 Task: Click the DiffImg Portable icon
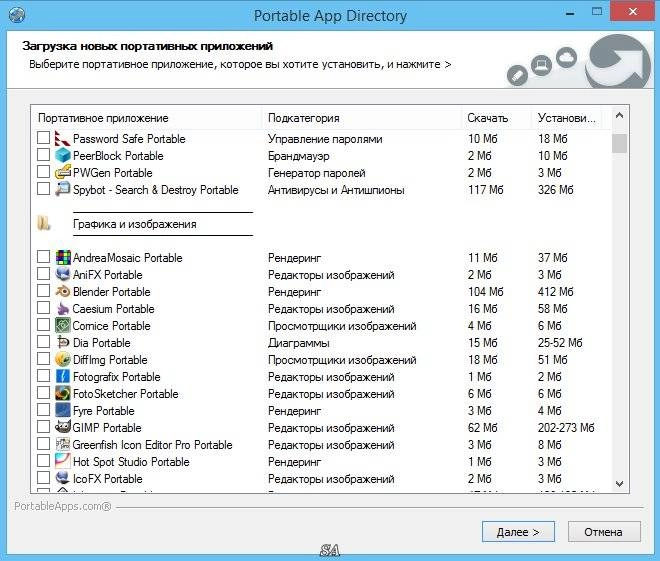point(63,359)
